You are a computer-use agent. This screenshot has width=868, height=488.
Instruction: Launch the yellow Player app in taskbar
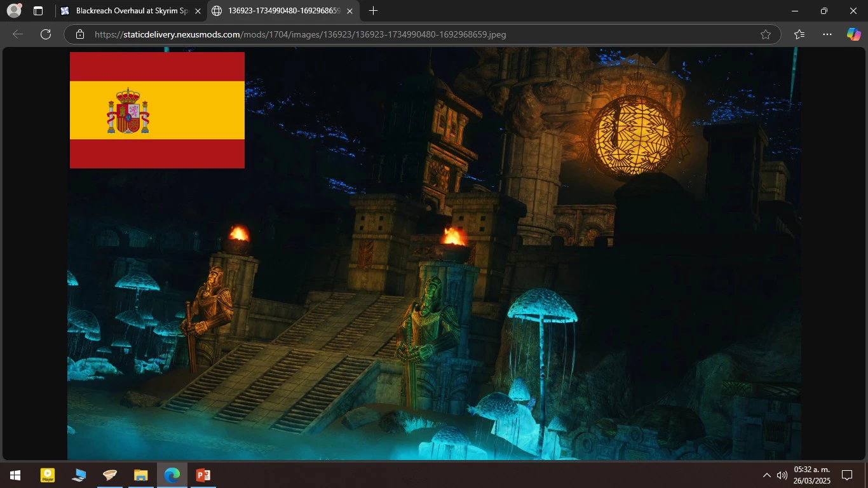pos(48,475)
